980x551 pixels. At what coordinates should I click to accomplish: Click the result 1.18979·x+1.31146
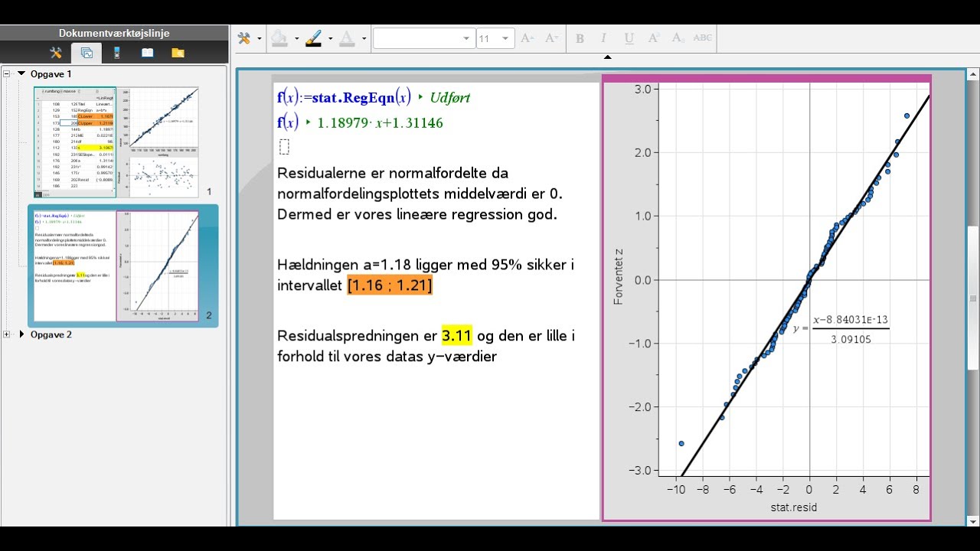point(380,122)
